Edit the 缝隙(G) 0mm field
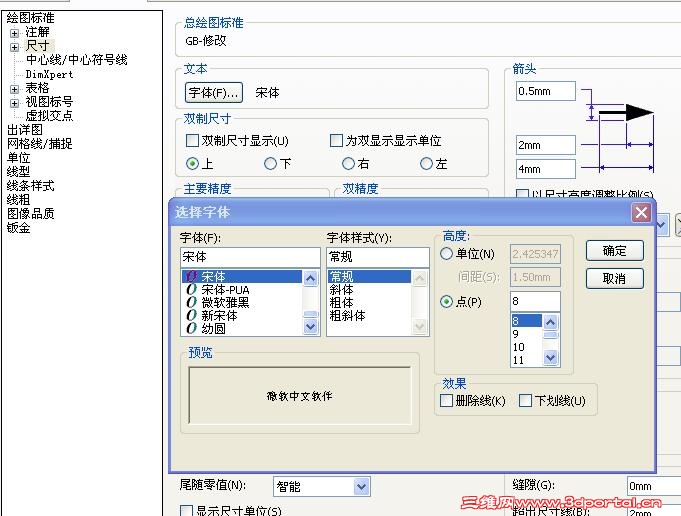 [654, 486]
